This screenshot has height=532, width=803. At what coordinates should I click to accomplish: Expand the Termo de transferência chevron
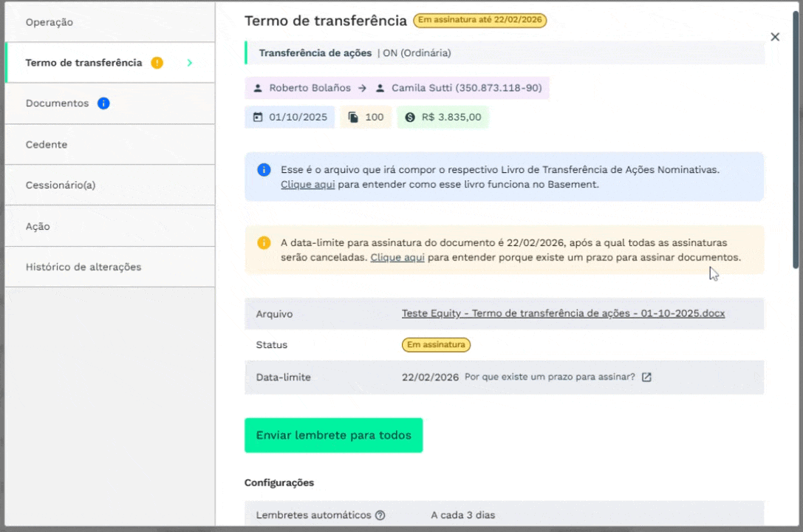click(189, 64)
